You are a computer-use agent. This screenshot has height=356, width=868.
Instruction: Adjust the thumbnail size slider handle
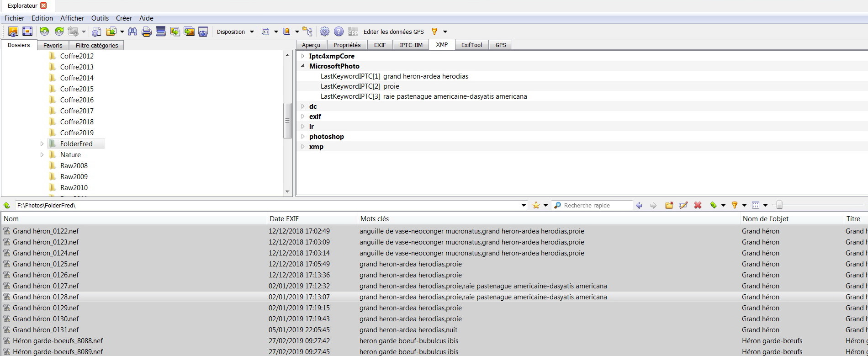tap(779, 205)
